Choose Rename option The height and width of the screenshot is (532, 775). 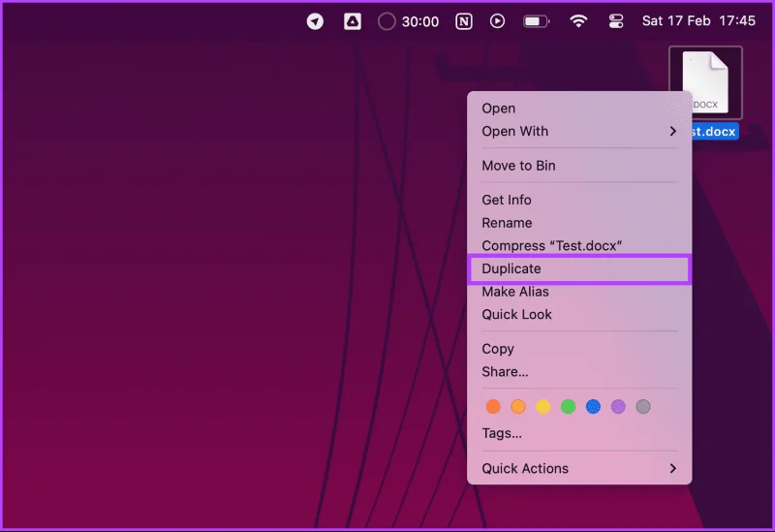[579, 223]
